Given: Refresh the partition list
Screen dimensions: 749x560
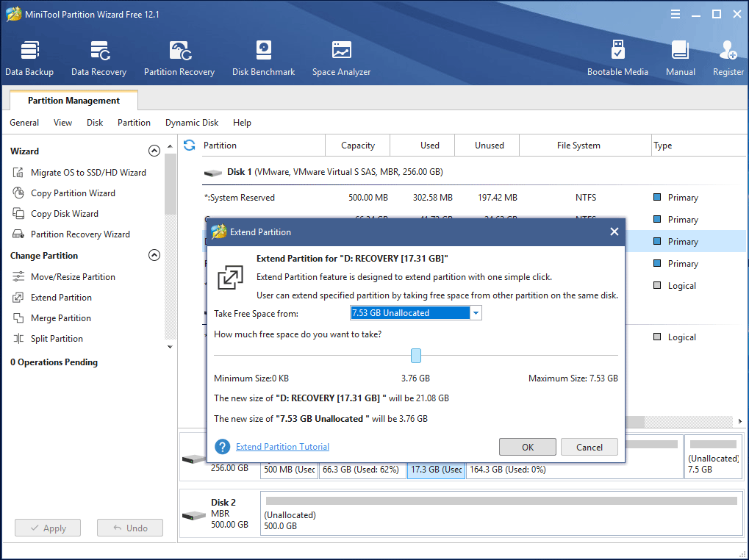Looking at the screenshot, I should coord(189,145).
